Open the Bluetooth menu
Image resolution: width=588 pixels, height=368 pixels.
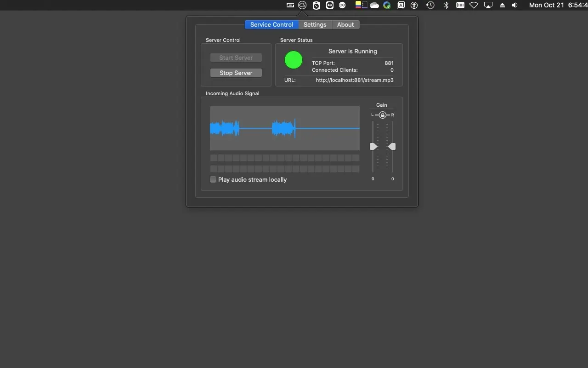click(x=445, y=5)
